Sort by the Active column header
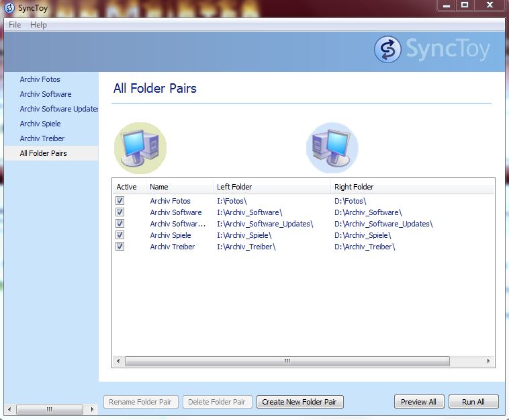Image resolution: width=509 pixels, height=420 pixels. [x=129, y=187]
